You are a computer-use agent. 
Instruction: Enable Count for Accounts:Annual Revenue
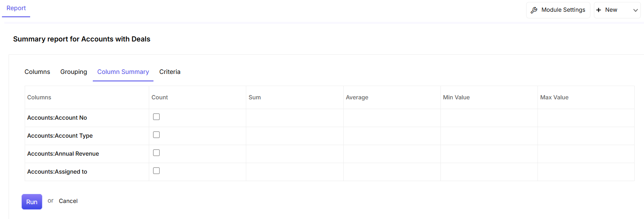(156, 153)
